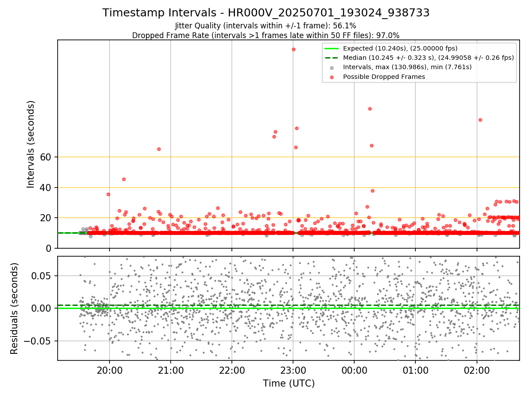Click the 'Residuals (seconds)' y-axis label
This screenshot has height=399, width=532.
point(14,308)
